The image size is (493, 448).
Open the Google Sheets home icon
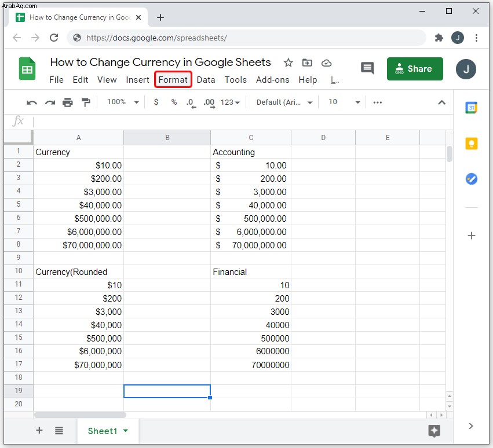pyautogui.click(x=27, y=68)
